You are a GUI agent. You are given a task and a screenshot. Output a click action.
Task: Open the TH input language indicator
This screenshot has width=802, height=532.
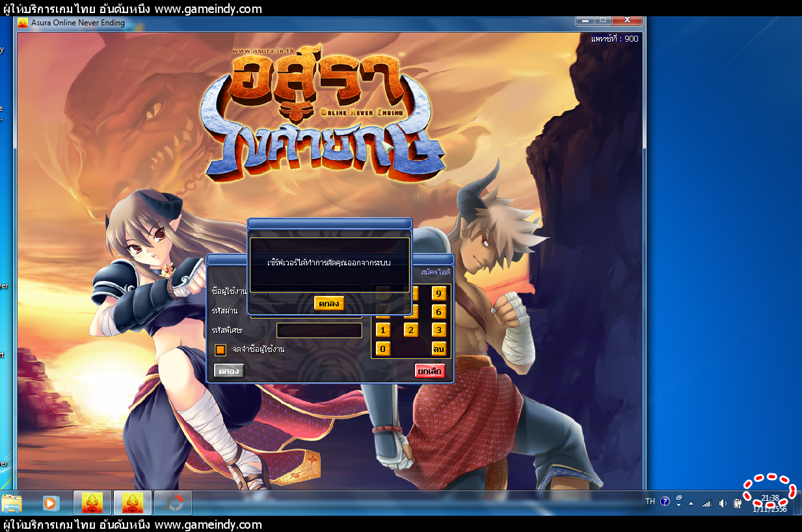[x=650, y=501]
